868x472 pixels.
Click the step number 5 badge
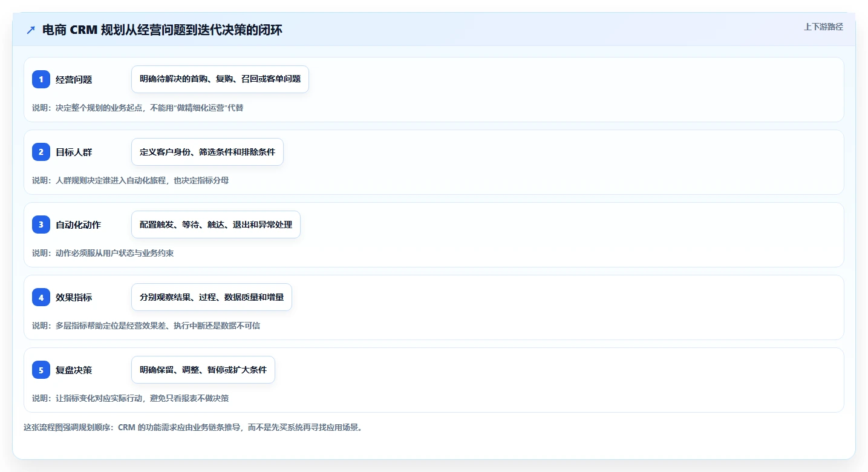pos(41,370)
